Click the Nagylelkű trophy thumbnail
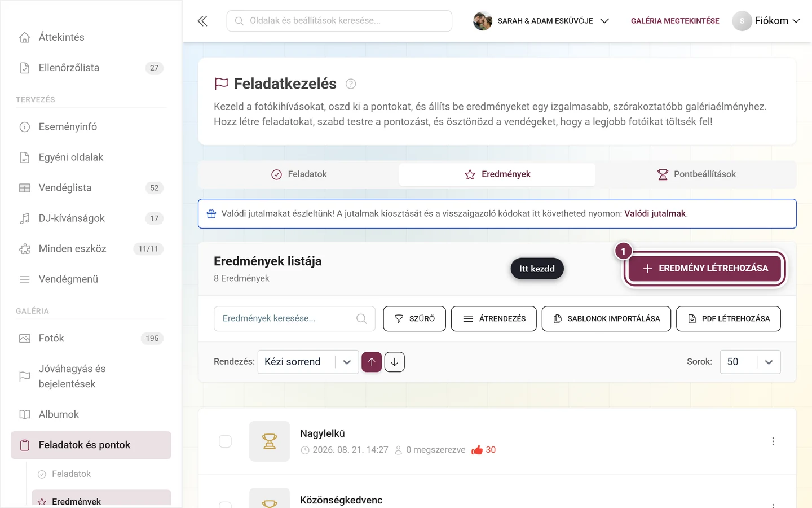 click(x=270, y=441)
